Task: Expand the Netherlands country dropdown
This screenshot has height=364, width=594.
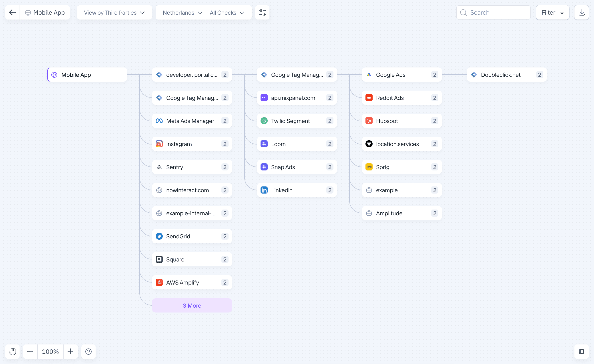Action: 182,12
